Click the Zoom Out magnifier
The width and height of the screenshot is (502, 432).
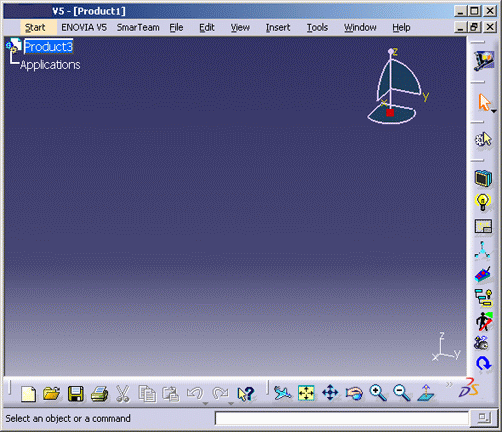coord(401,393)
